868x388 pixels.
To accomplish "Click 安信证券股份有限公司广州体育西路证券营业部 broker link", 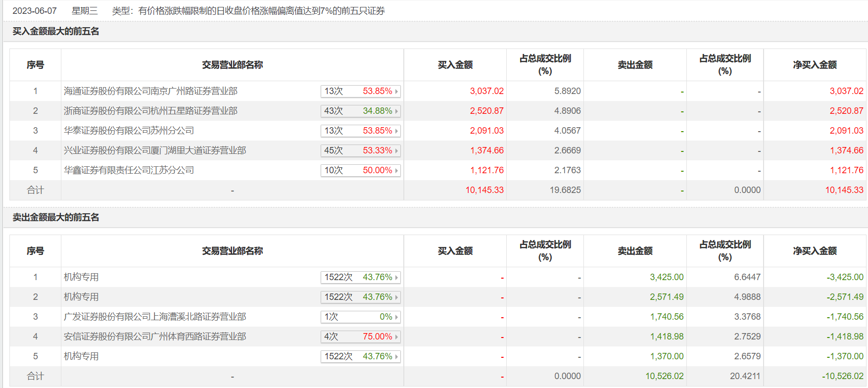I will pyautogui.click(x=155, y=337).
